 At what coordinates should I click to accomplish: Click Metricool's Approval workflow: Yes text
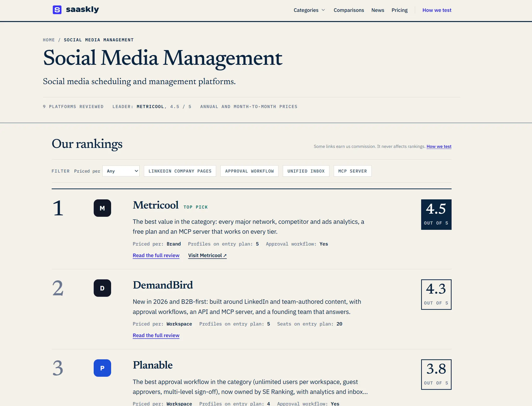pos(297,244)
